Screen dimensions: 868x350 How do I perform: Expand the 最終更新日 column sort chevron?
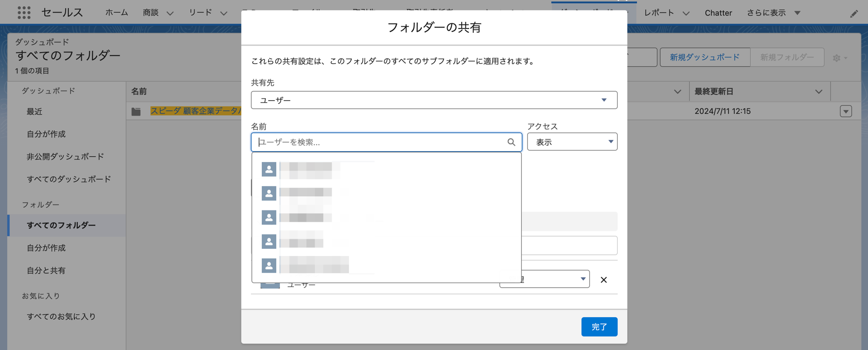818,92
